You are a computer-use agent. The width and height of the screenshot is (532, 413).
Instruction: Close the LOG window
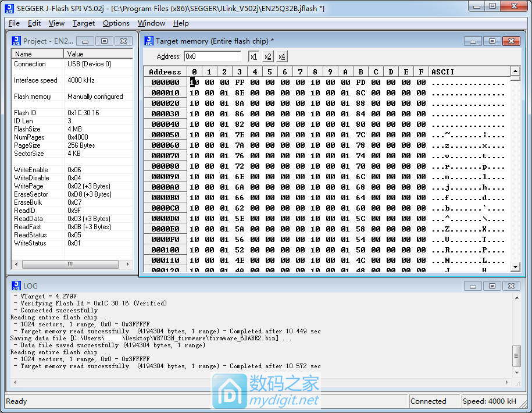click(511, 286)
